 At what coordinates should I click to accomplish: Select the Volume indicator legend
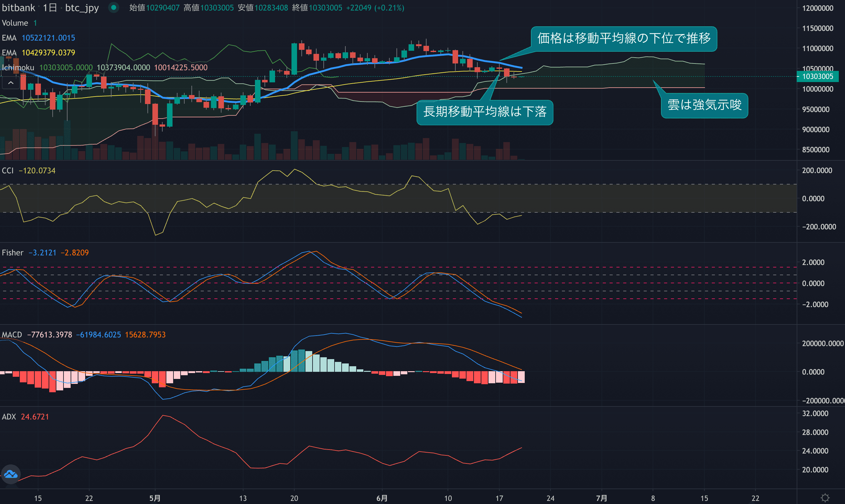click(15, 23)
